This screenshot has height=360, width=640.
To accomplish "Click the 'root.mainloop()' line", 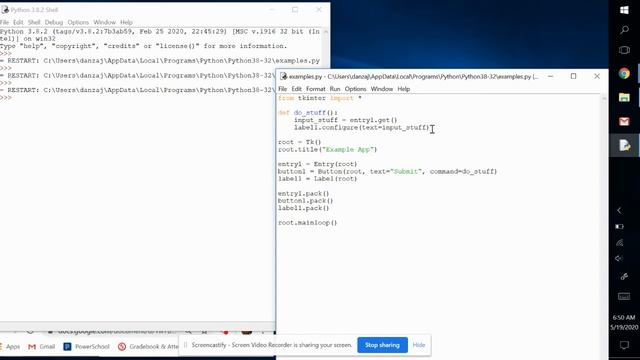I will [307, 223].
